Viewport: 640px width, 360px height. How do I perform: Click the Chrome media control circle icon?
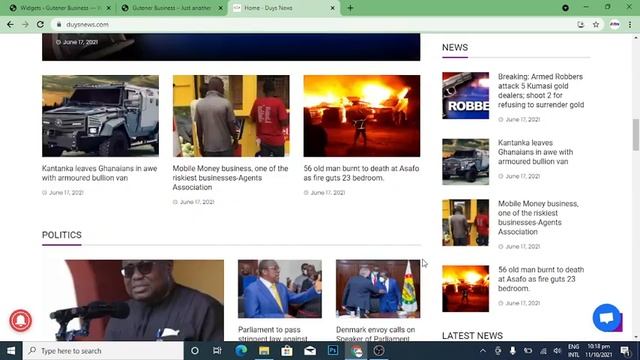(565, 8)
